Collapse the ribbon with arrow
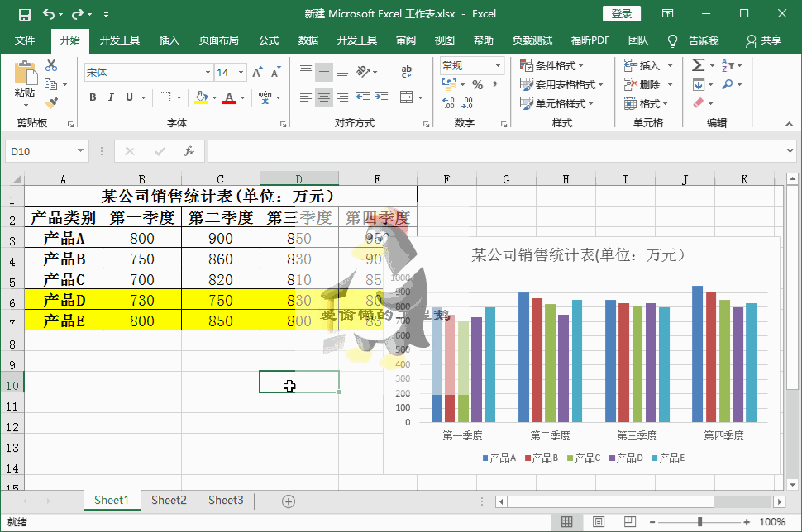 pyautogui.click(x=790, y=124)
